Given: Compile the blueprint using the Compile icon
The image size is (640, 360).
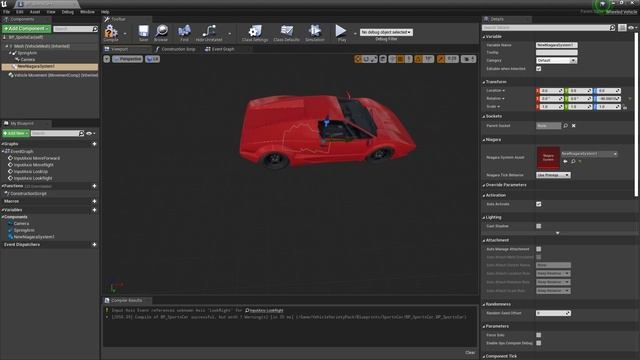Looking at the screenshot, I should coord(111,32).
